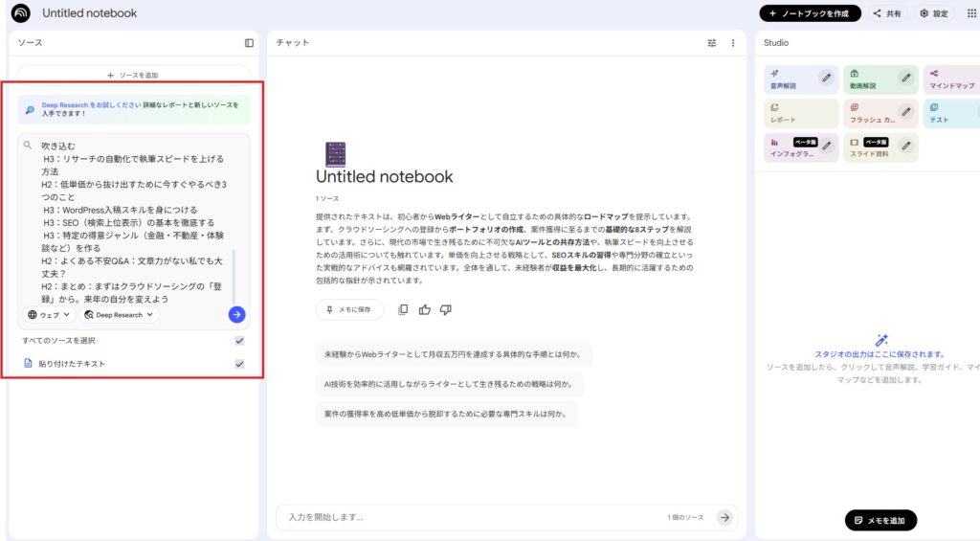Give the summary a thumbs down

coord(445,309)
